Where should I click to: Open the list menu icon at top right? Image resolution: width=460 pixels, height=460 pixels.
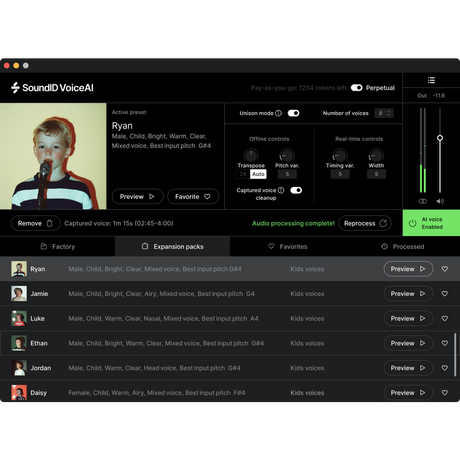point(431,80)
